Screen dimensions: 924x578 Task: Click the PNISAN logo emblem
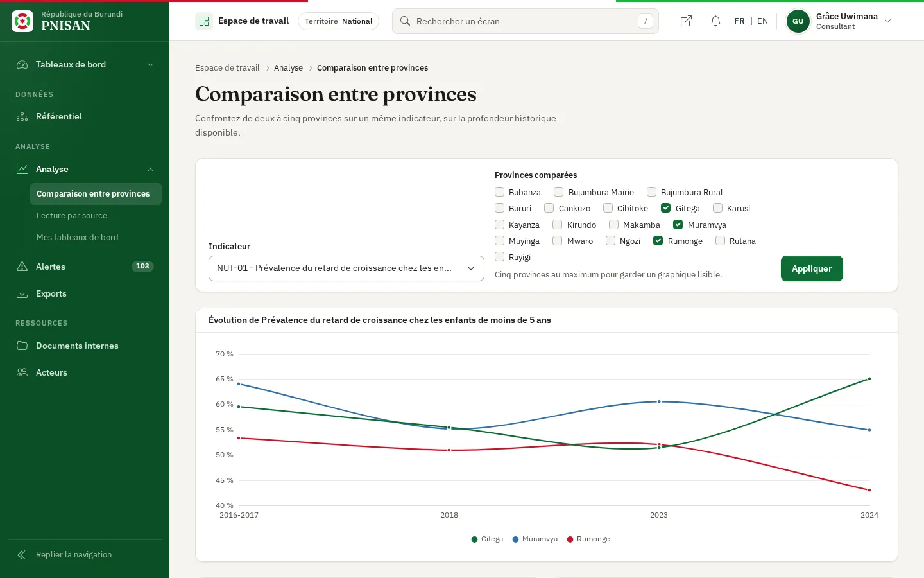[x=22, y=21]
